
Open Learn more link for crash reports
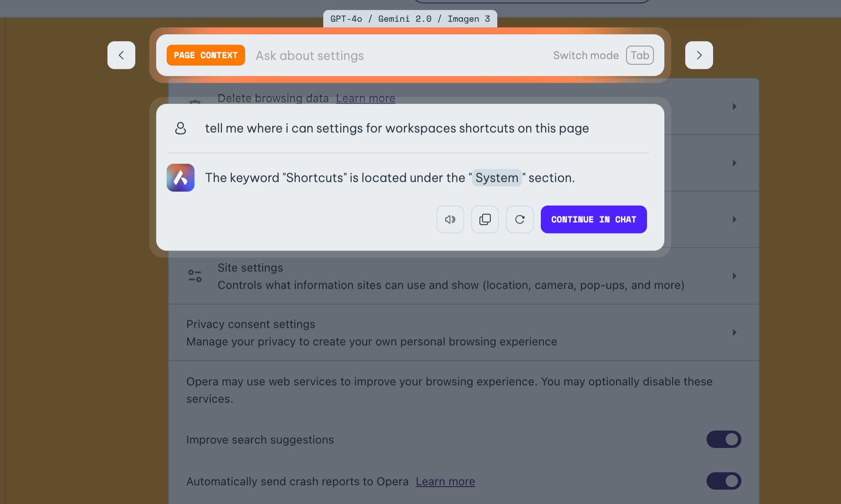tap(445, 481)
